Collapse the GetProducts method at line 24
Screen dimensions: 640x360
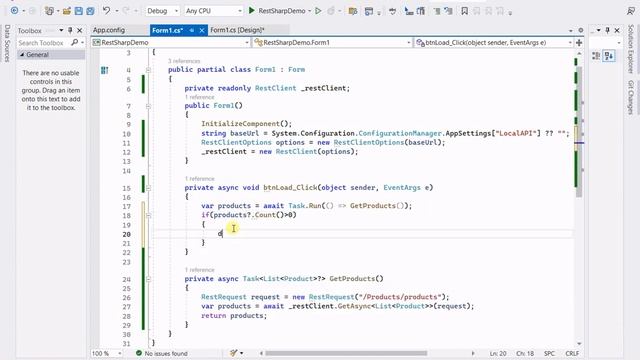[x=148, y=279]
